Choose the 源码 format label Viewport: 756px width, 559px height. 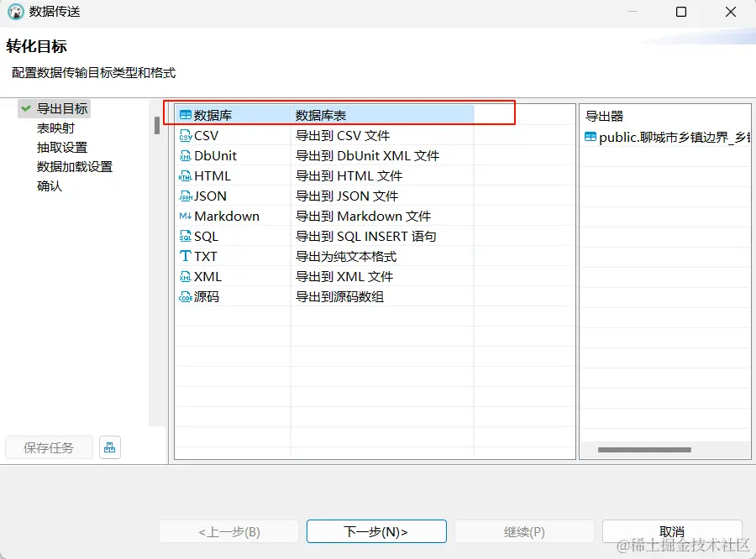(207, 297)
